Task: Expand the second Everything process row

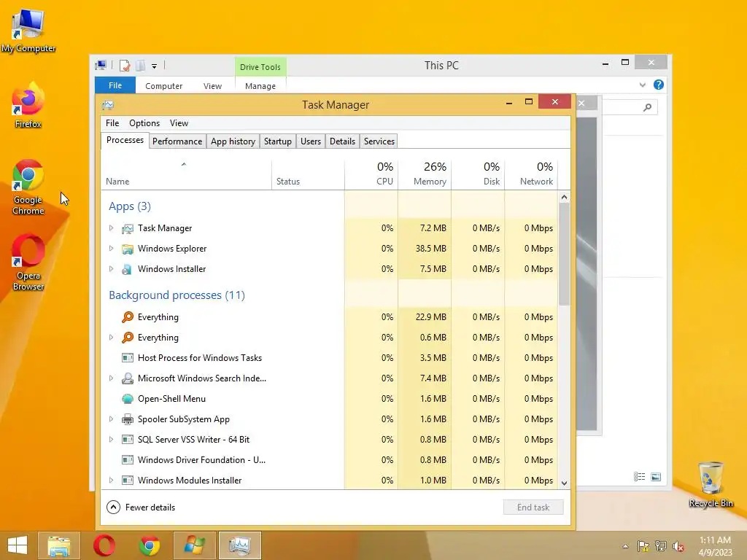Action: pyautogui.click(x=111, y=338)
